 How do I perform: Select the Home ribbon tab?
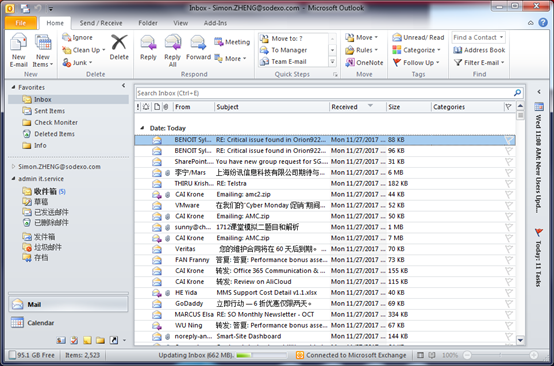[55, 23]
